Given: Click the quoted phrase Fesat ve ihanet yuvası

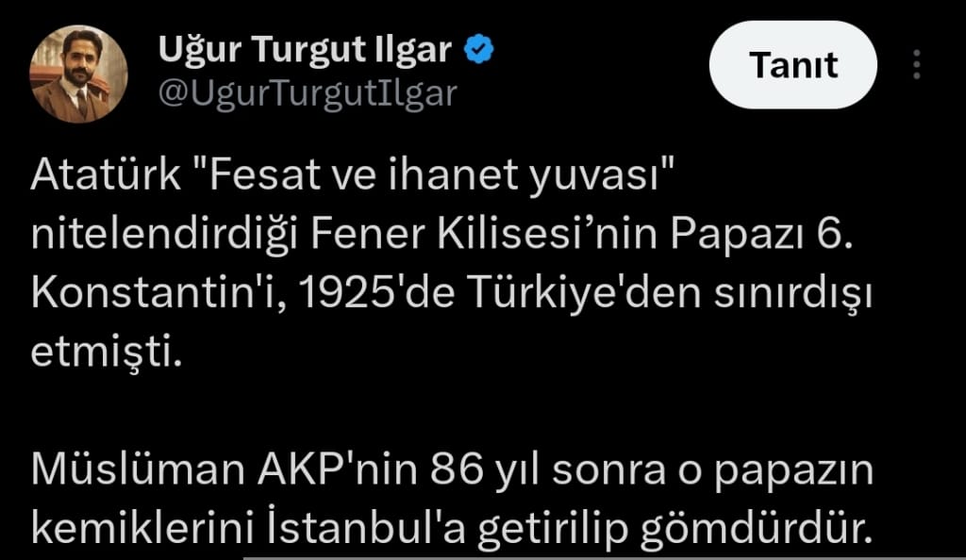Looking at the screenshot, I should pos(434,176).
